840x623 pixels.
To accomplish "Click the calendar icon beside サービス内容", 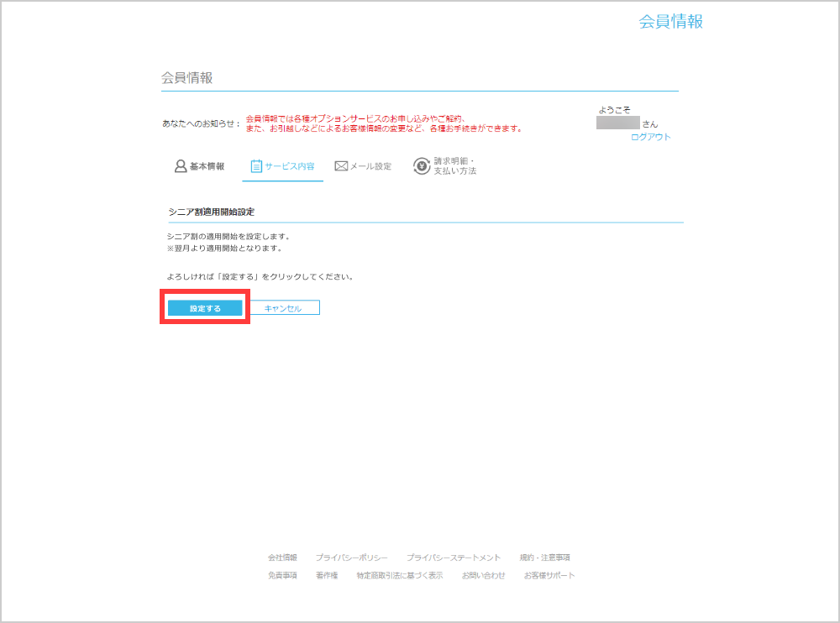I will pos(256,166).
